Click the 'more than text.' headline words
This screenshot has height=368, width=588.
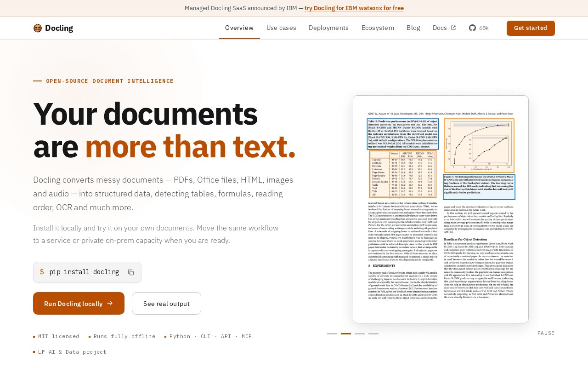tap(190, 147)
